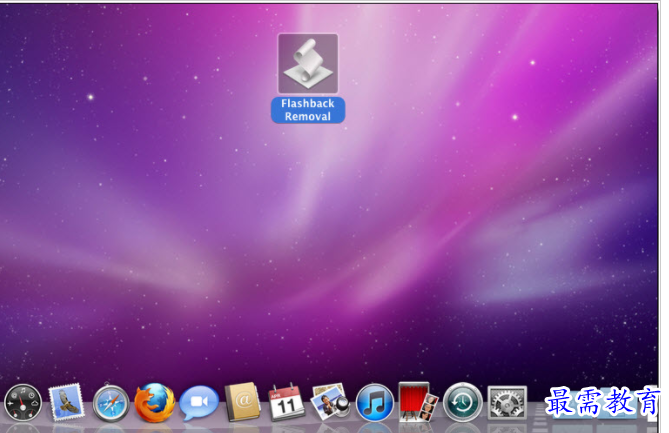Launch Mail from the Dock

(x=66, y=403)
